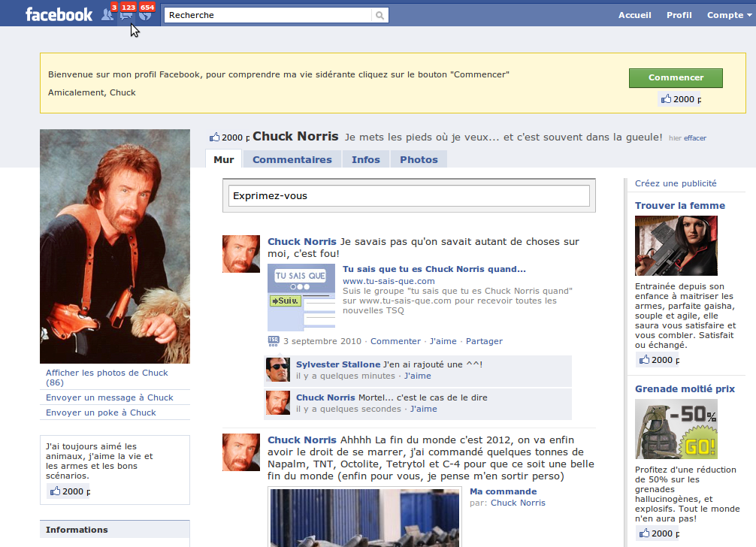Click Trouver la femme ad image
The height and width of the screenshot is (547, 756).
(676, 246)
